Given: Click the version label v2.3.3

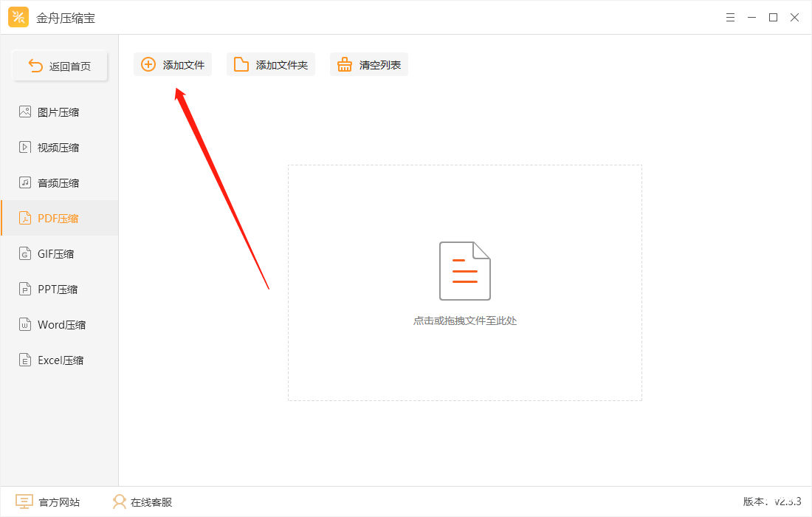Looking at the screenshot, I should point(773,501).
